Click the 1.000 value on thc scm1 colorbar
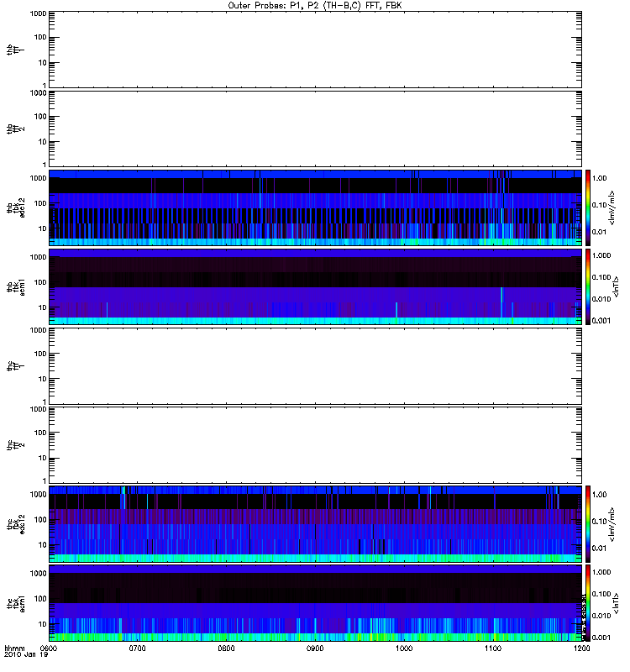 pos(601,572)
